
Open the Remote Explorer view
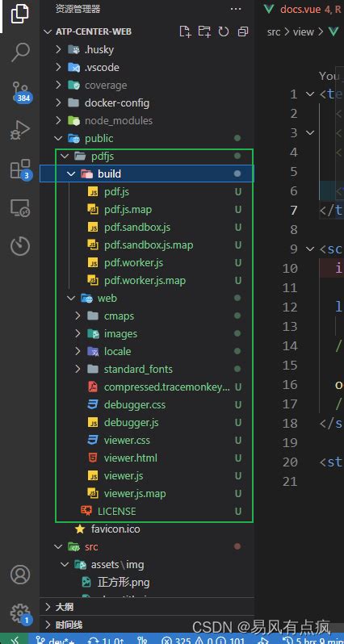[x=19, y=208]
